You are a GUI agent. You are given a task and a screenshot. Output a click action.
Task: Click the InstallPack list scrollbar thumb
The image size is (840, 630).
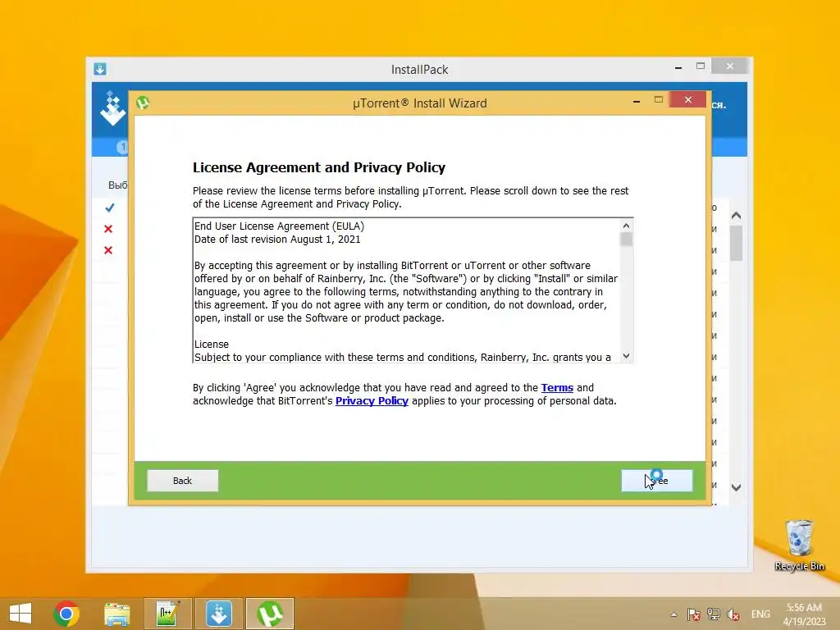(736, 243)
